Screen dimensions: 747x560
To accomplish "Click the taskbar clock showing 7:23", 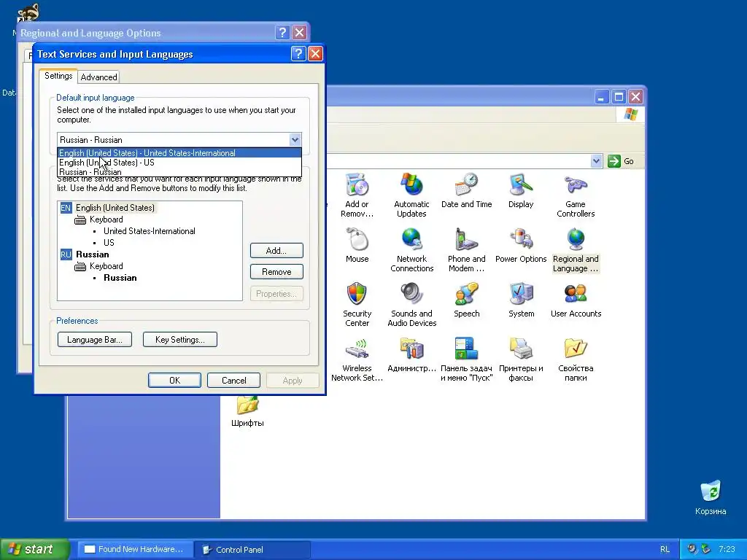I will point(727,549).
